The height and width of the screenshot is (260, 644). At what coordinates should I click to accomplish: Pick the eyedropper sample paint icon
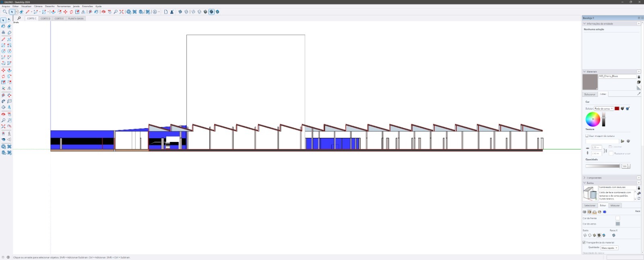tap(638, 94)
